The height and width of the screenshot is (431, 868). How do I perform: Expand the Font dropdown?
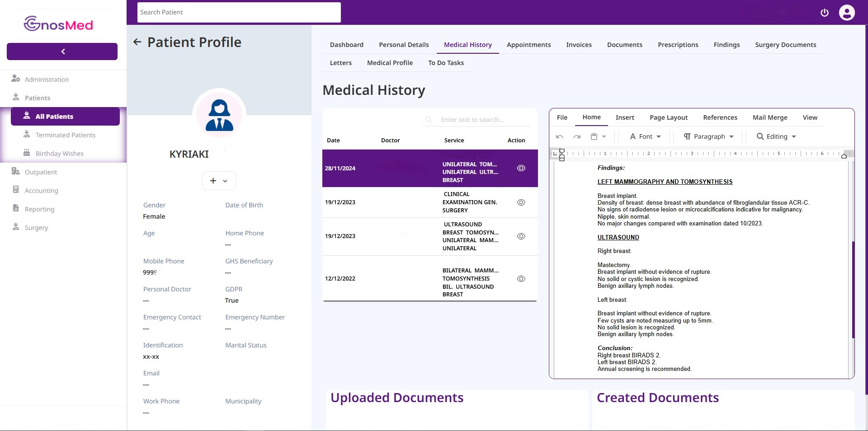pos(645,136)
